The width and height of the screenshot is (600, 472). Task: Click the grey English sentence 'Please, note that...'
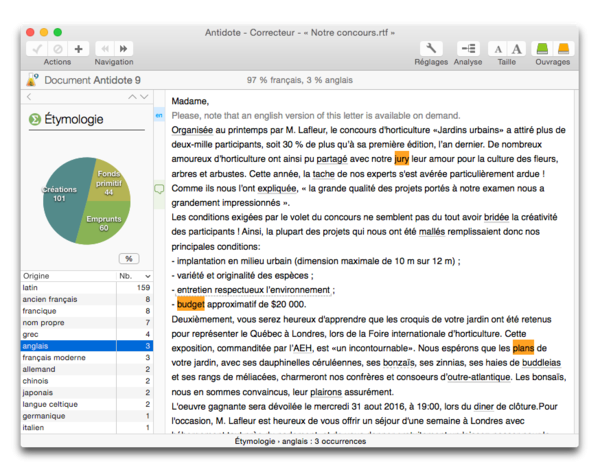point(316,116)
